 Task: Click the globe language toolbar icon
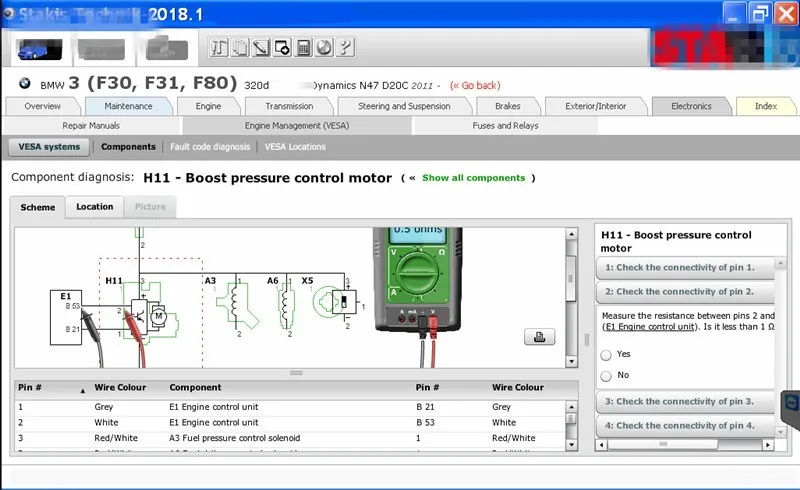324,47
